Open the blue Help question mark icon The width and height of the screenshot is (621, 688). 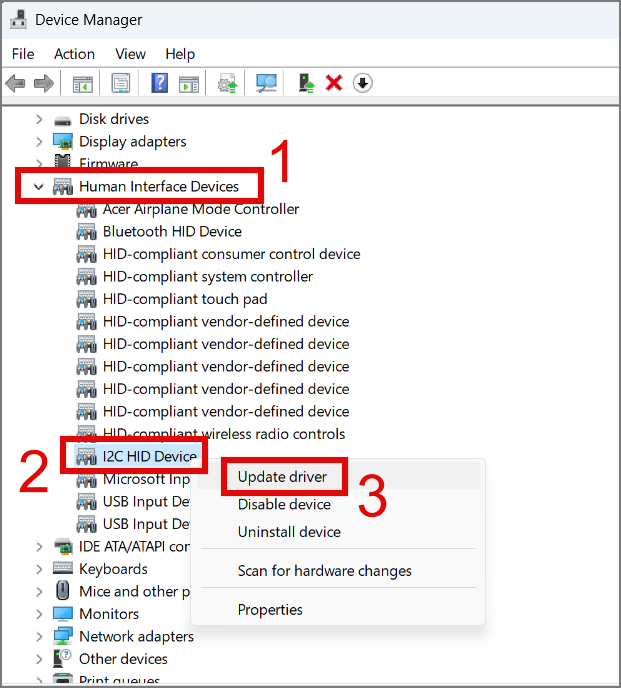coord(160,83)
